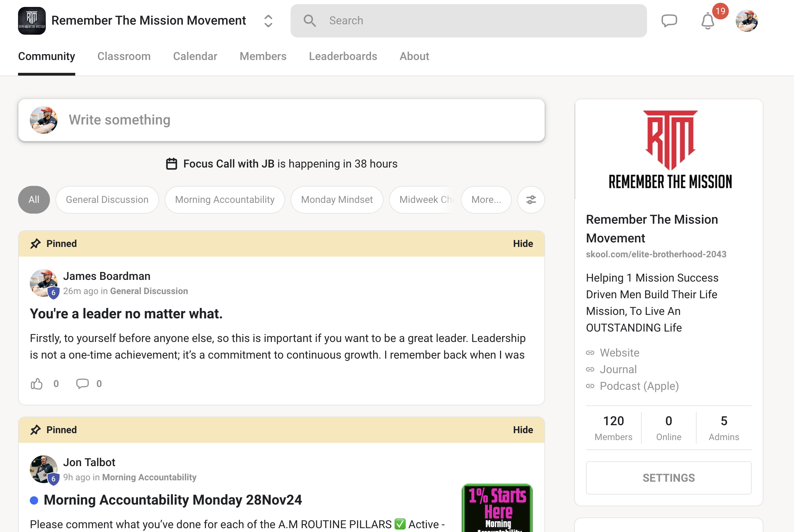Filter posts by Morning Accountability

225,200
